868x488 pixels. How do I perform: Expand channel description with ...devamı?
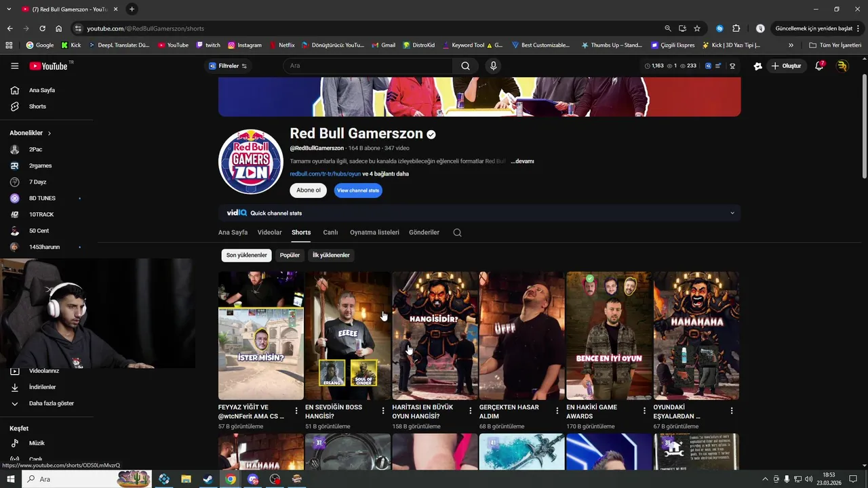click(522, 161)
